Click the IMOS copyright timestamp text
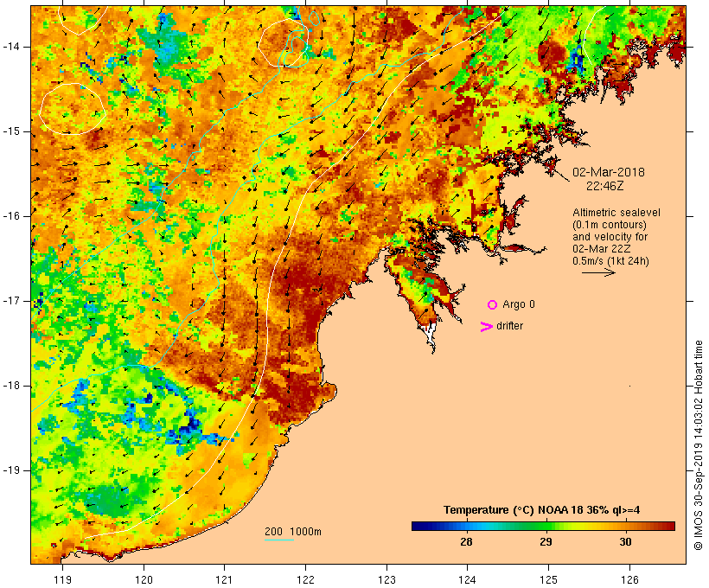The height and width of the screenshot is (588, 709). point(699,445)
